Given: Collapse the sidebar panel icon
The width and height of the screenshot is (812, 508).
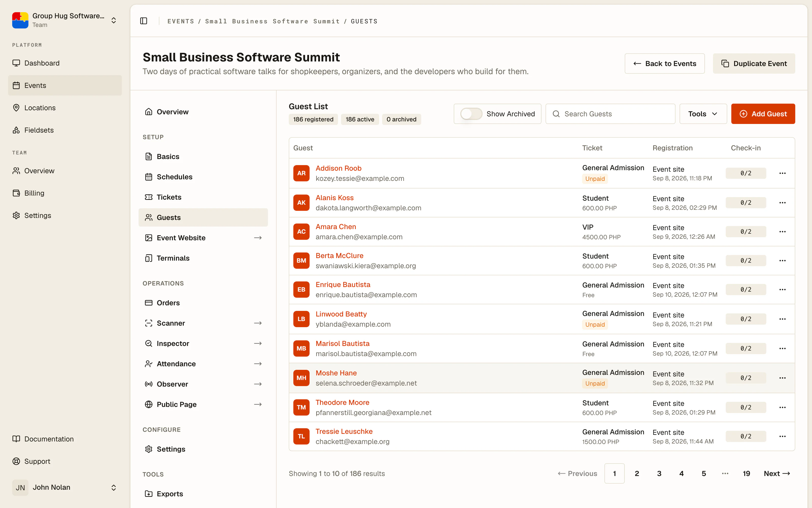Looking at the screenshot, I should [144, 21].
